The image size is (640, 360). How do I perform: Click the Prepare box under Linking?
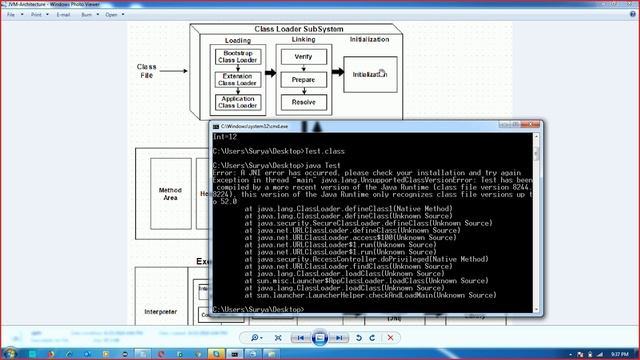304,80
